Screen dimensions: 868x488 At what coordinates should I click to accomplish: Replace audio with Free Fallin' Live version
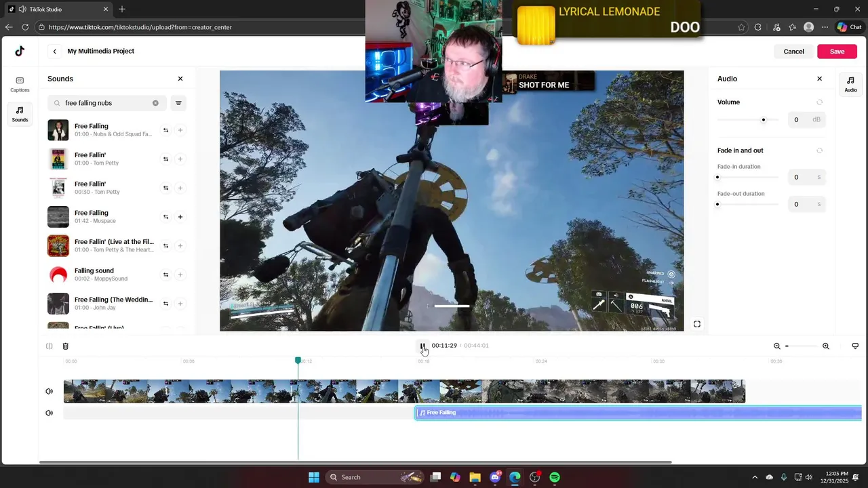point(165,245)
